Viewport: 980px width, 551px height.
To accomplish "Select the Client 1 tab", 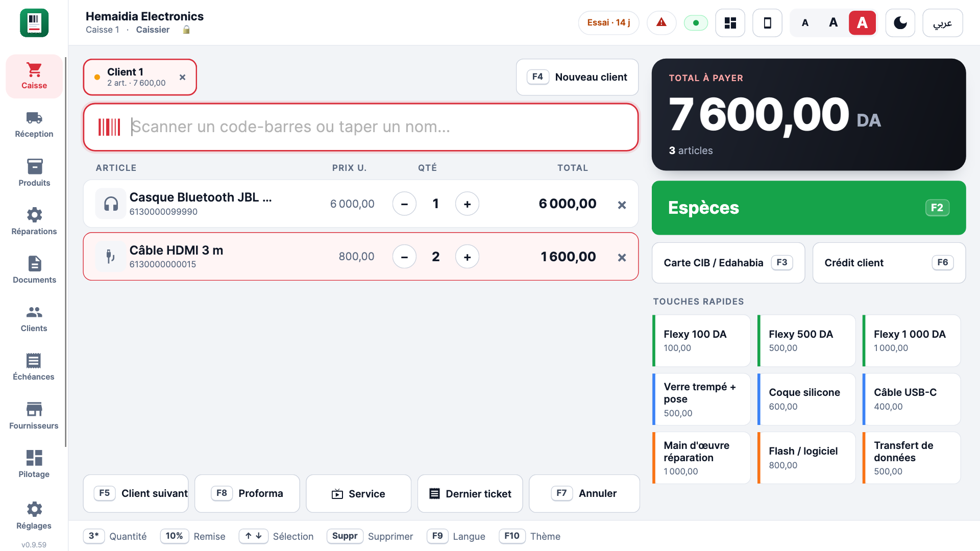I will tap(140, 77).
